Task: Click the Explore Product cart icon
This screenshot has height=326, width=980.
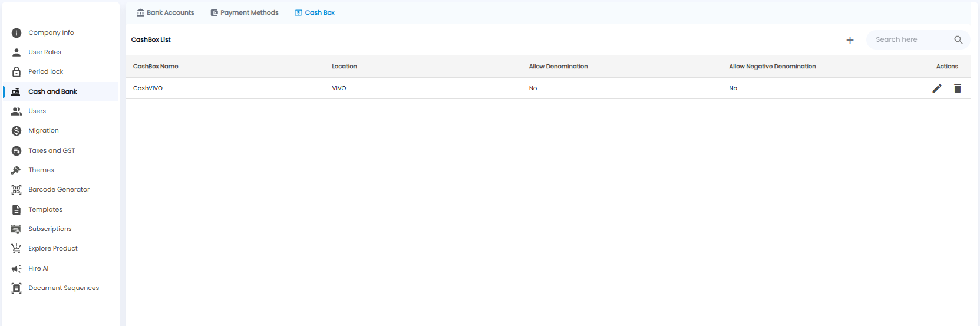Action: pos(17,249)
